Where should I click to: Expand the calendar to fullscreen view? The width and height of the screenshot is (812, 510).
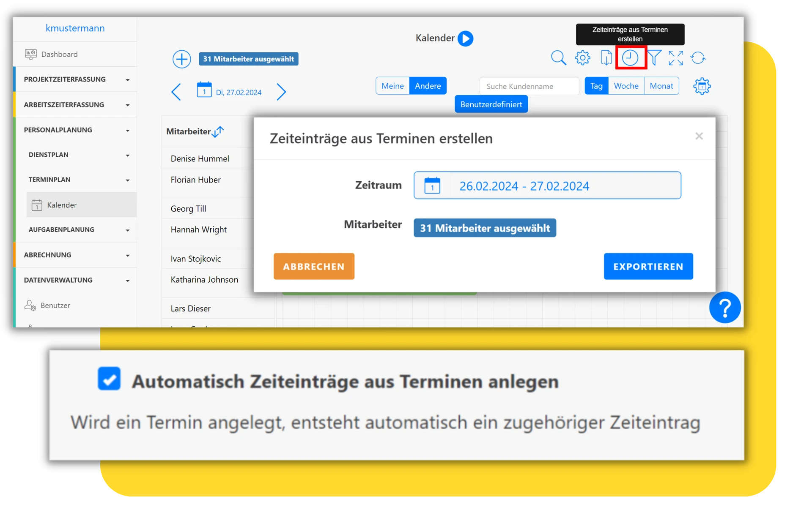pos(676,58)
